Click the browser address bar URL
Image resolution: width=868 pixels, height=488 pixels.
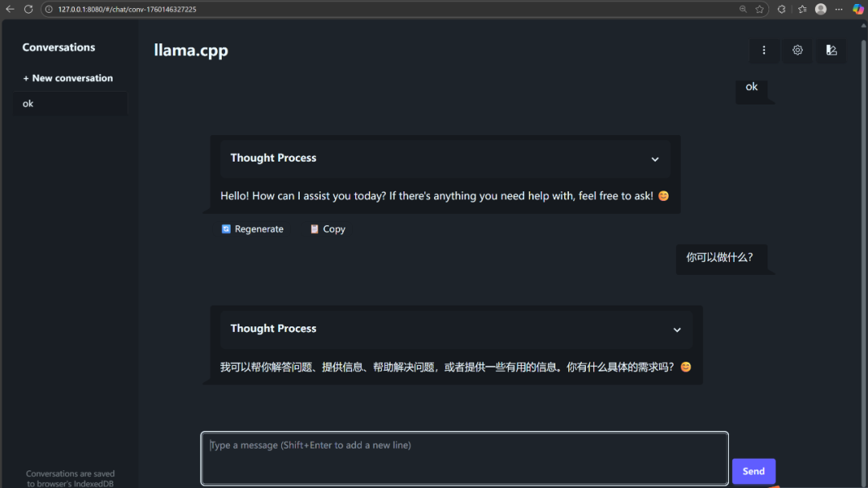pos(127,10)
